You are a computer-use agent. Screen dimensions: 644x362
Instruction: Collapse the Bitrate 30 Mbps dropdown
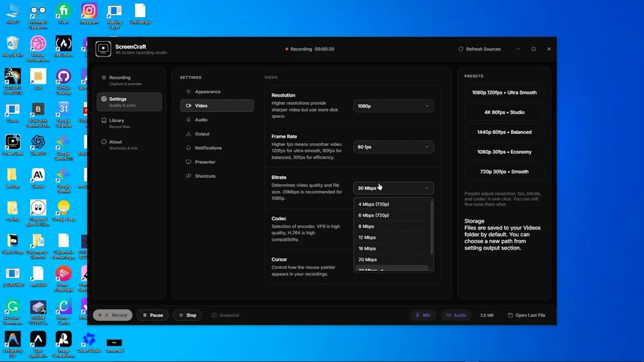[394, 188]
